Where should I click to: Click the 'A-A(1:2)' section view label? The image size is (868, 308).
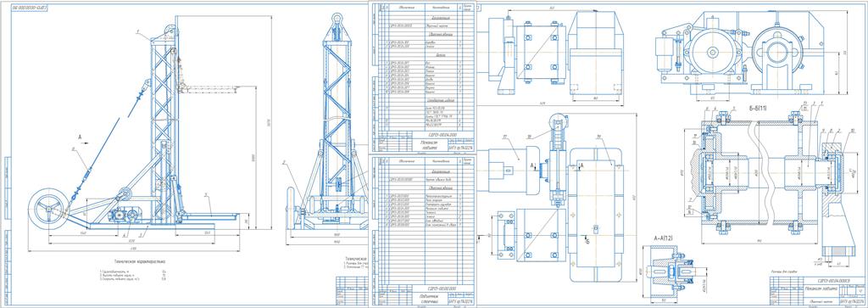pos(663,238)
